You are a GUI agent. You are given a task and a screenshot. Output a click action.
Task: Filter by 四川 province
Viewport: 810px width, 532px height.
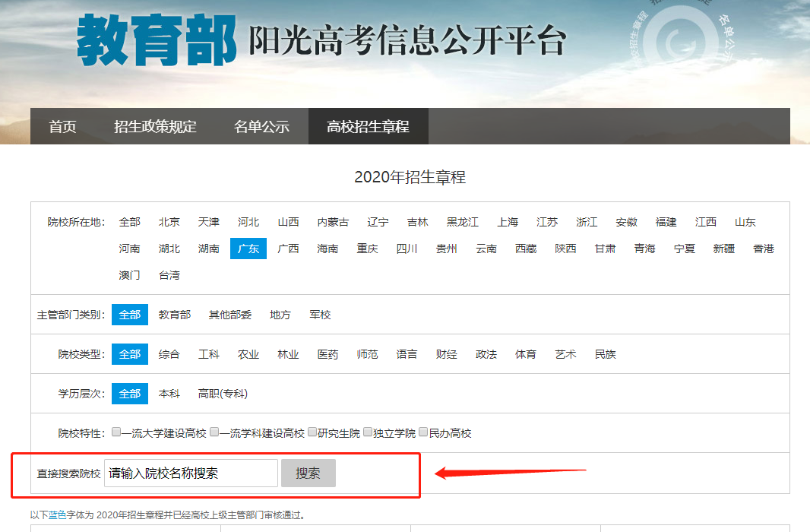[x=407, y=249]
